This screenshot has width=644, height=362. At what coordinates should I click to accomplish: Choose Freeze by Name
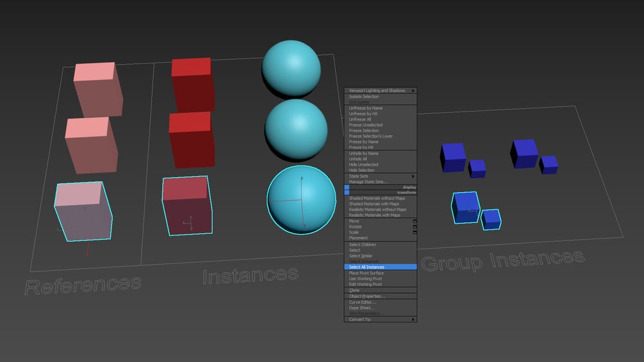click(363, 142)
